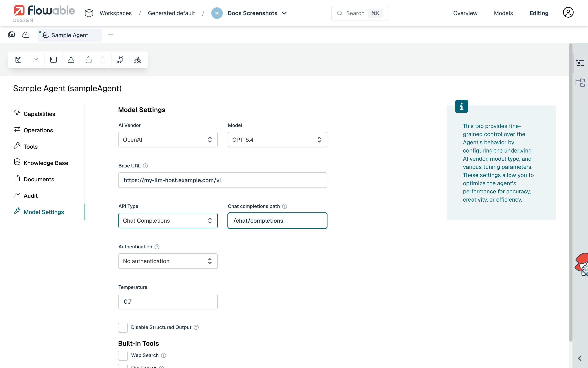The width and height of the screenshot is (588, 368).
Task: Open the validation warning triangle icon
Action: point(71,60)
